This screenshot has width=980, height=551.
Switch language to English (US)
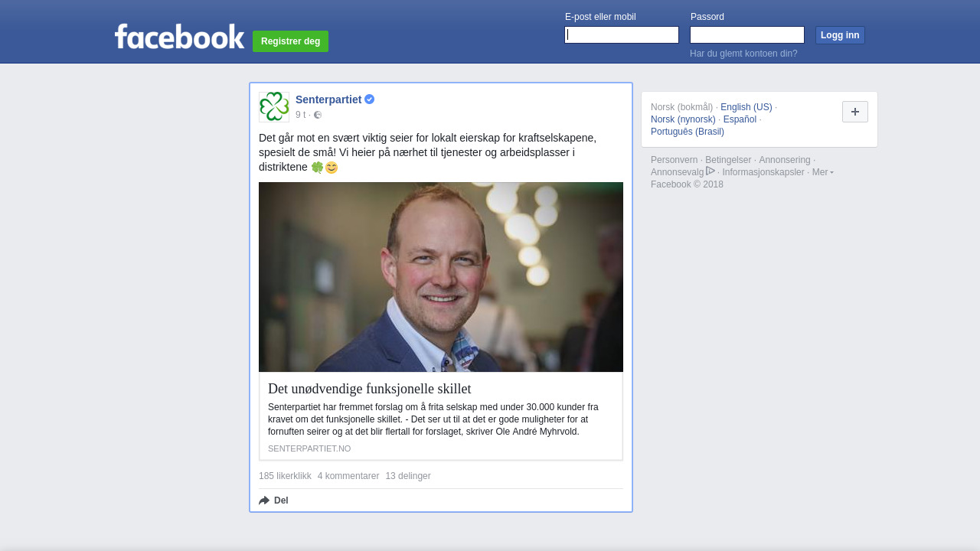(x=746, y=107)
